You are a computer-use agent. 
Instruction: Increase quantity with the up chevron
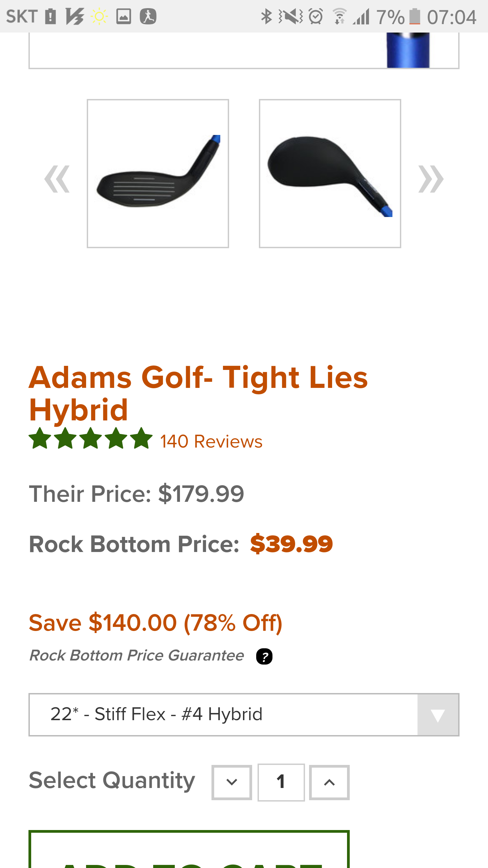329,783
